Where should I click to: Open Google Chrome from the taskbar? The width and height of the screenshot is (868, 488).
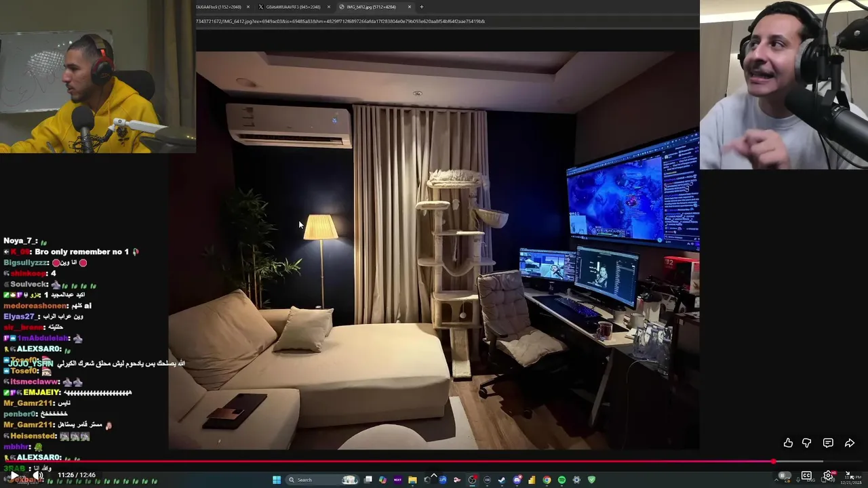click(x=547, y=480)
